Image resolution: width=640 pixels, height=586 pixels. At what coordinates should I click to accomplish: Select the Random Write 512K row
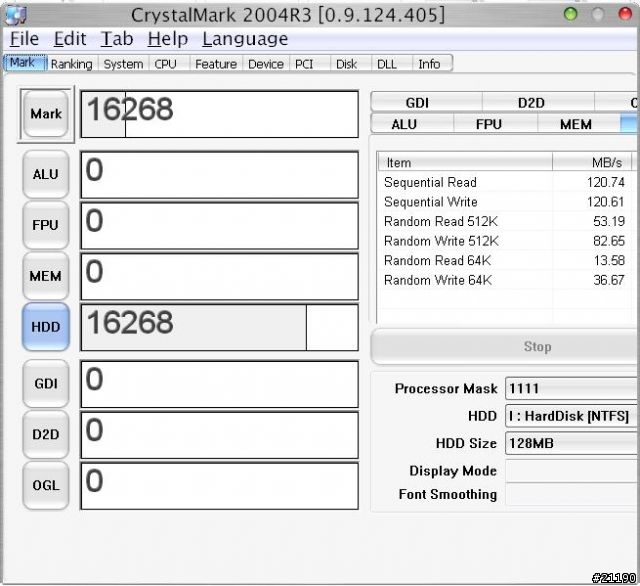[x=505, y=241]
